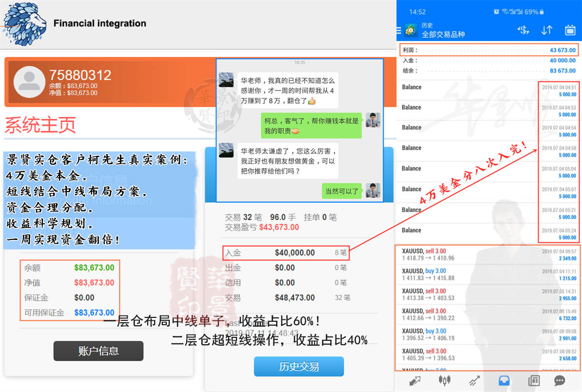Open XAUUSD buy trade 1396.52 → 1406.19
The width and height of the screenshot is (582, 392).
489,335
